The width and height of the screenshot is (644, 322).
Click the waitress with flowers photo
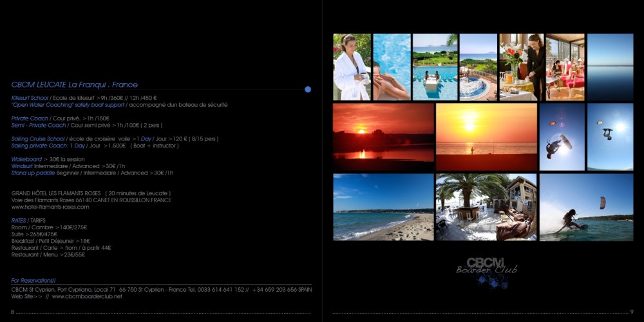[x=522, y=67]
